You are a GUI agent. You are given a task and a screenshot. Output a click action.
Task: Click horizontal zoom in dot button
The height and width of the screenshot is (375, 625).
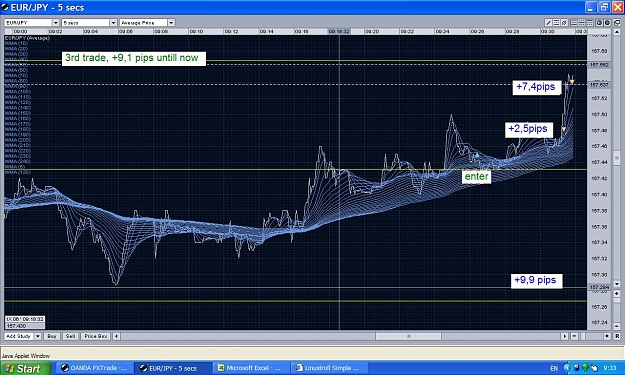click(607, 336)
